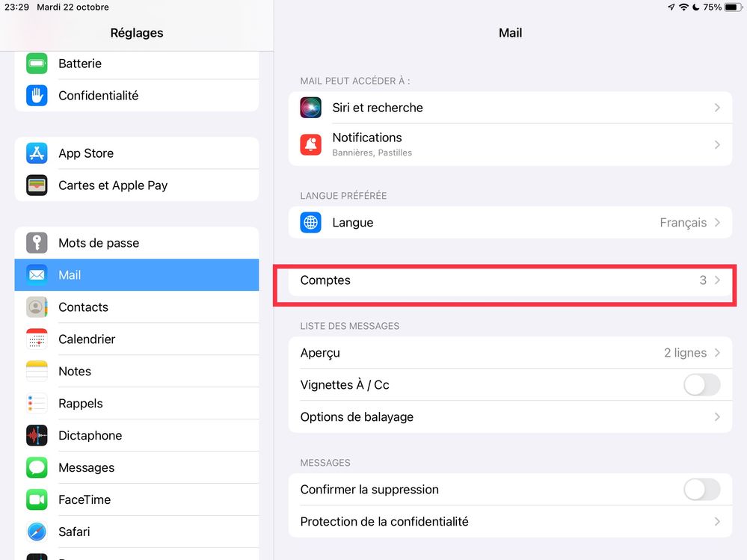Viewport: 747px width, 560px height.
Task: Open Aperçu chevron next to 2 lignes
Action: tap(717, 353)
